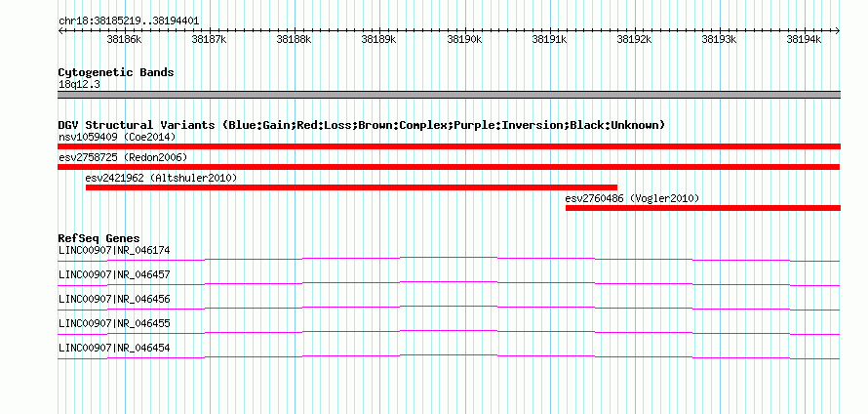The height and width of the screenshot is (414, 868).
Task: Click LINC00907|NR_046457 transcript label
Action: (114, 275)
